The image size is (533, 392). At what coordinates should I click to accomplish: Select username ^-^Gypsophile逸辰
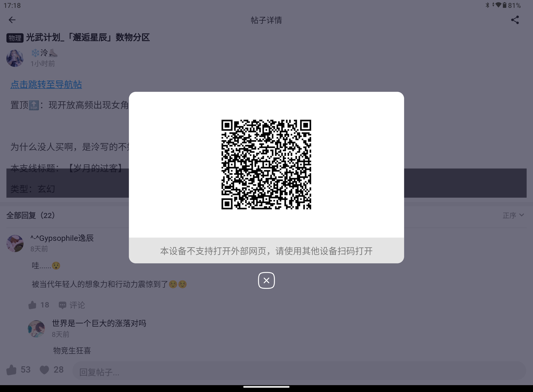[x=62, y=238]
